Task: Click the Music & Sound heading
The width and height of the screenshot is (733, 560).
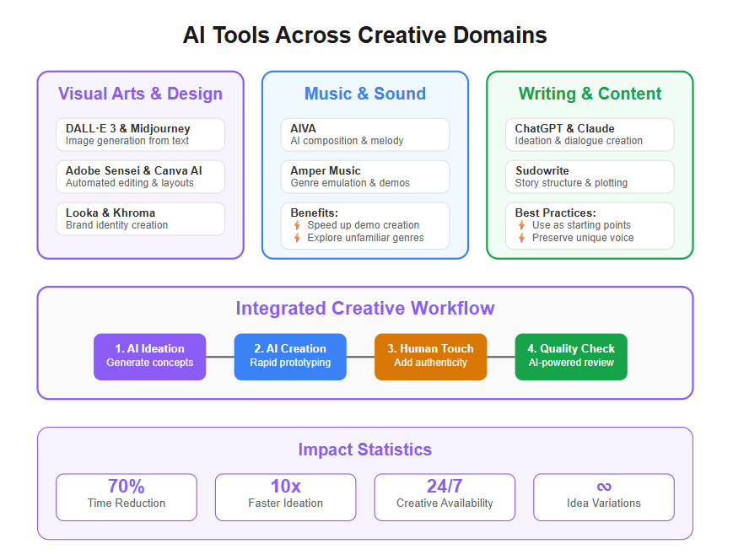Action: tap(365, 94)
